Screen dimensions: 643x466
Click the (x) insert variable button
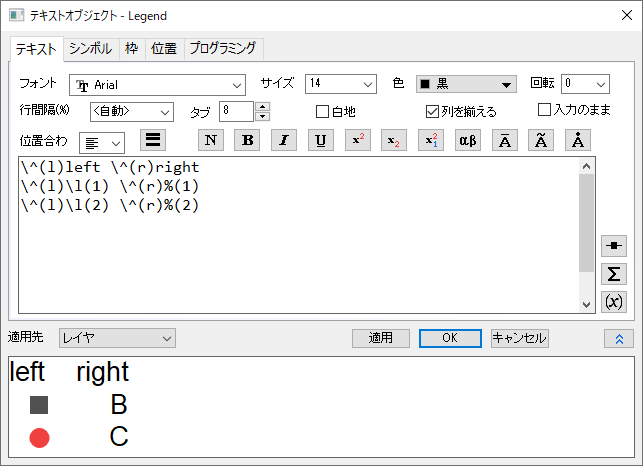(x=614, y=302)
